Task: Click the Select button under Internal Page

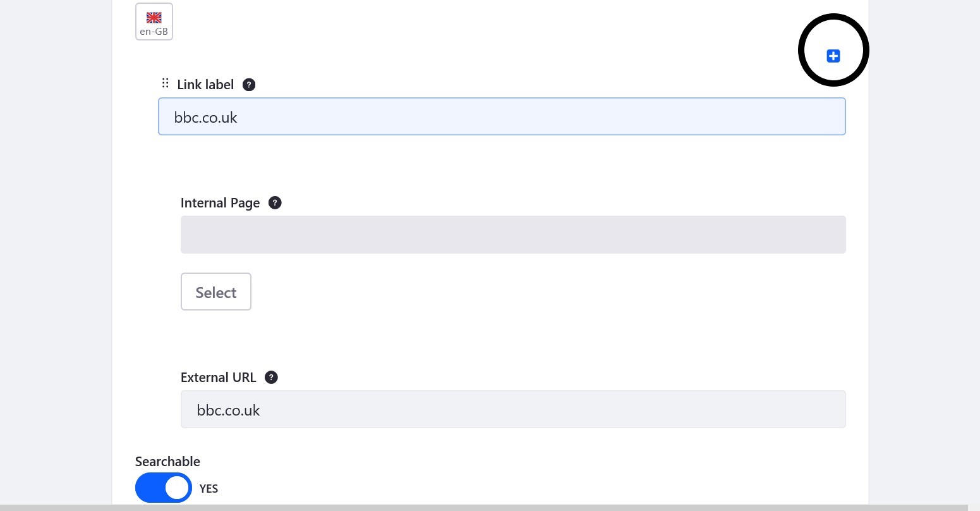Action: pos(216,292)
